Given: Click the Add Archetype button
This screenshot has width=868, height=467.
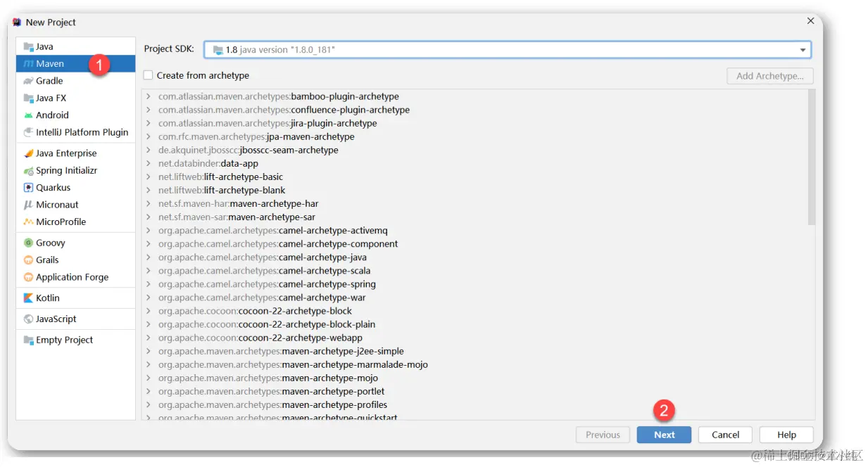Looking at the screenshot, I should [x=770, y=76].
